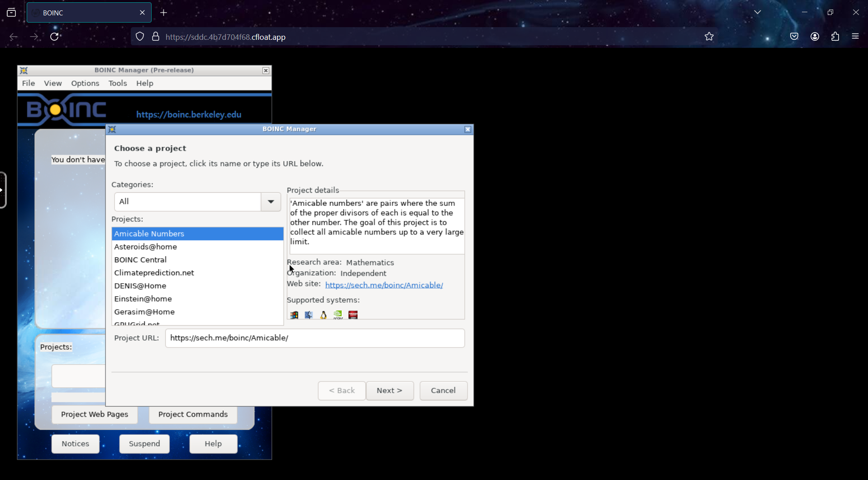
Task: Click the browser address bar
Action: [423, 37]
